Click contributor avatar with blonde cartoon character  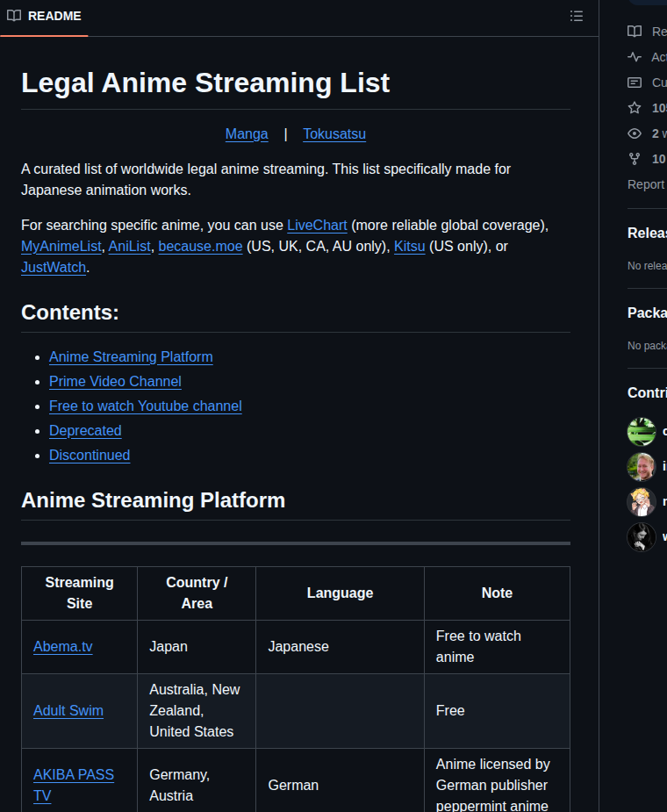point(642,502)
